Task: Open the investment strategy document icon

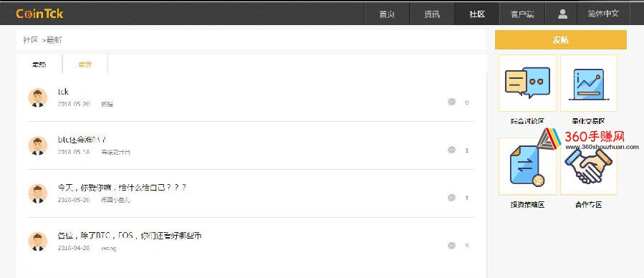Action: [x=527, y=166]
